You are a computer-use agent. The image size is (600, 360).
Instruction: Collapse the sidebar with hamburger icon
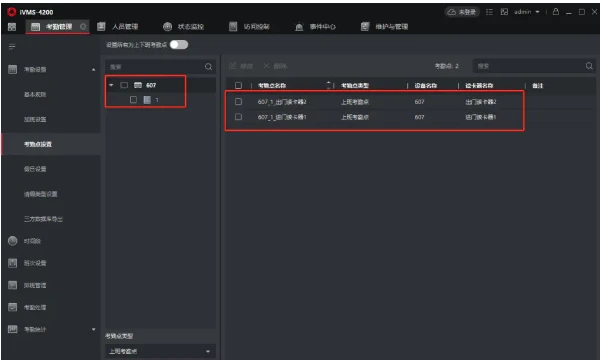[12, 47]
